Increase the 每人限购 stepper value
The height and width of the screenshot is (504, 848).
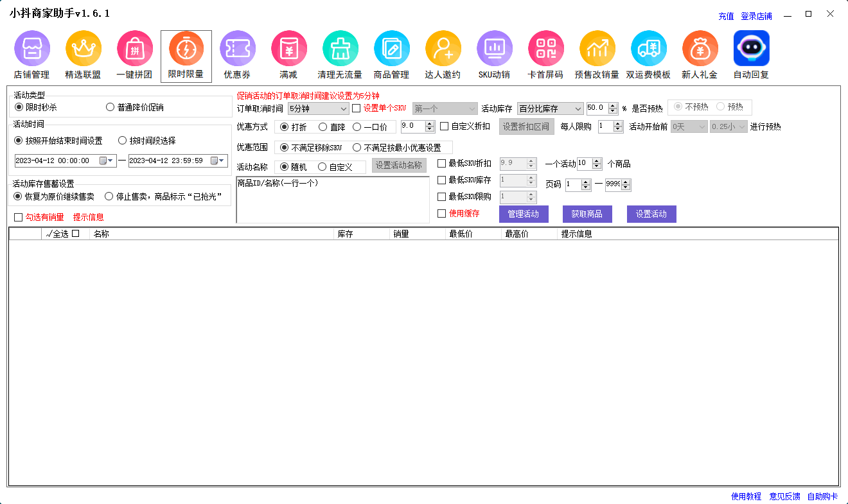coord(618,124)
